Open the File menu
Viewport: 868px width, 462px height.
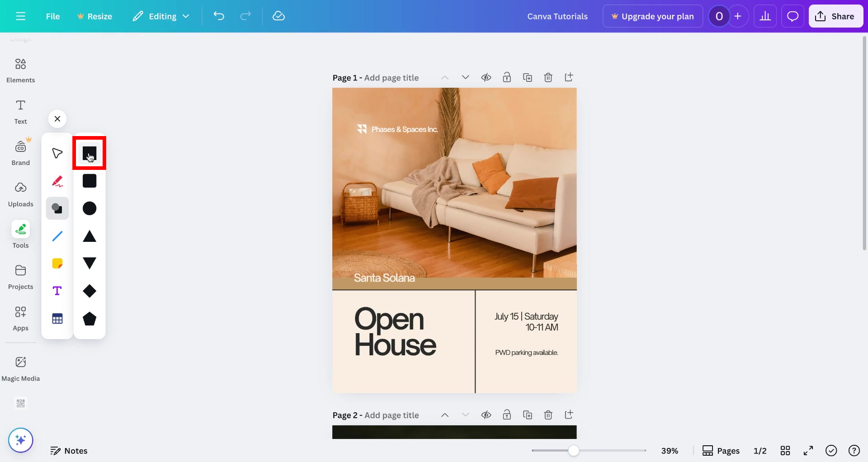[52, 16]
